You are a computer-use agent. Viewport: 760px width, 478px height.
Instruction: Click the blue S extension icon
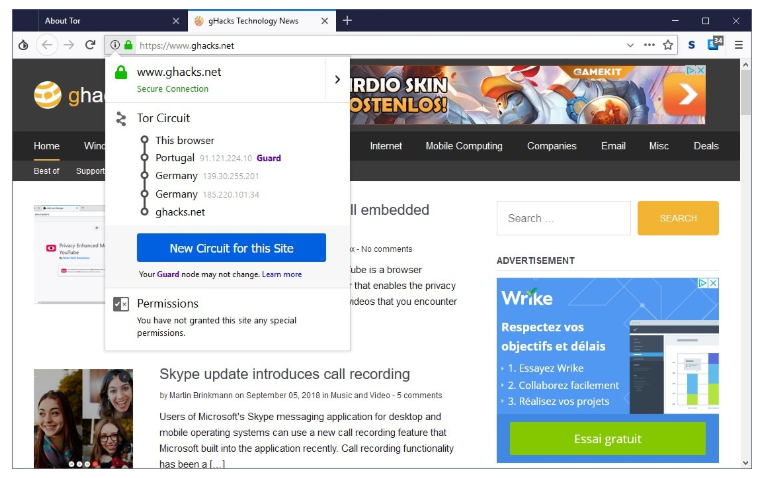[692, 45]
